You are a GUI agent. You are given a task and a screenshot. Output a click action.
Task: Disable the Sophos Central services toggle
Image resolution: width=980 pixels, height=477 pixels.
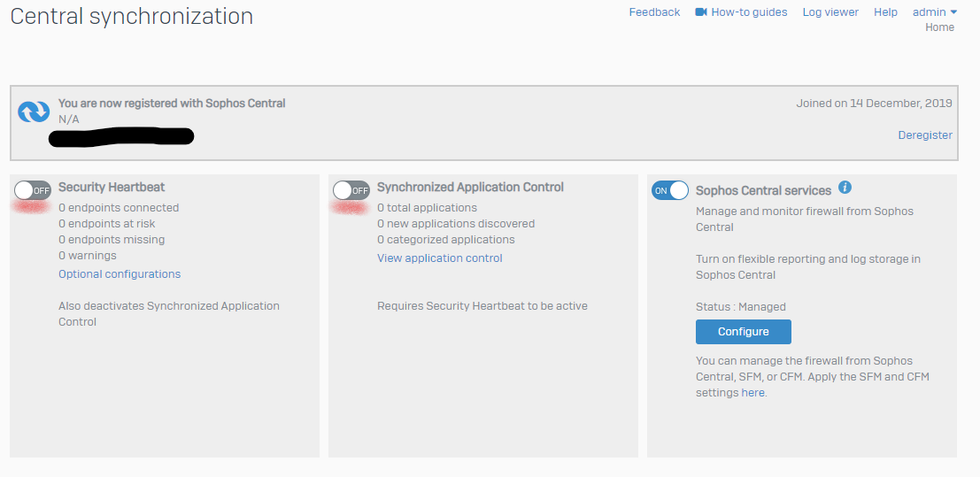[x=670, y=190]
